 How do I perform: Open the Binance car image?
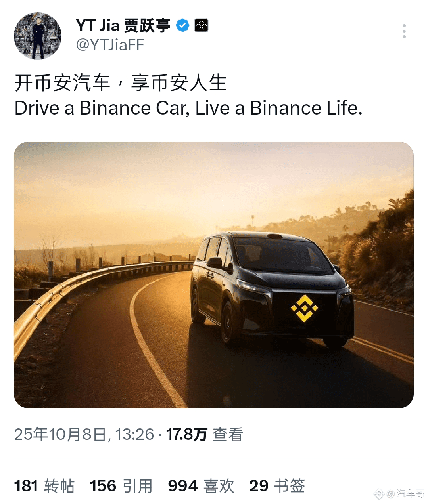pyautogui.click(x=214, y=275)
